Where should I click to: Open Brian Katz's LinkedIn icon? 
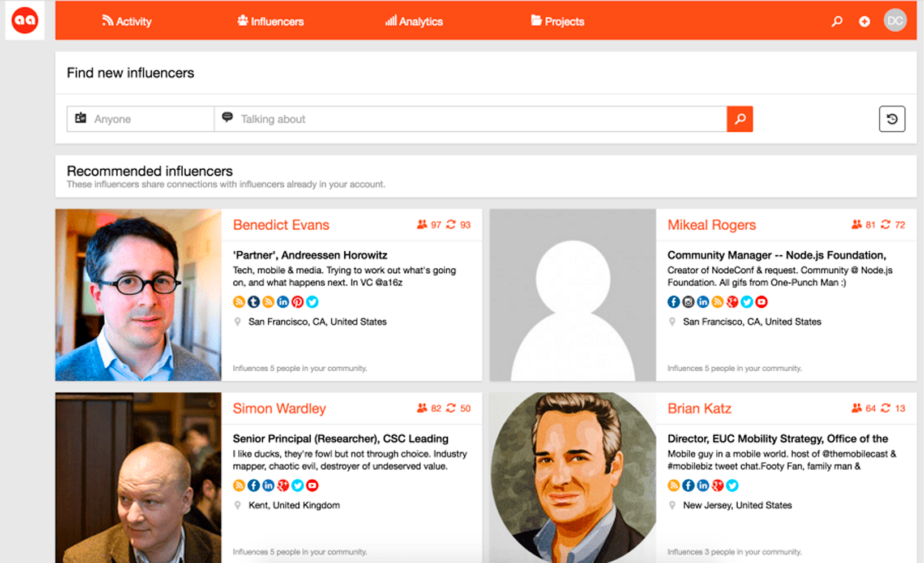703,485
